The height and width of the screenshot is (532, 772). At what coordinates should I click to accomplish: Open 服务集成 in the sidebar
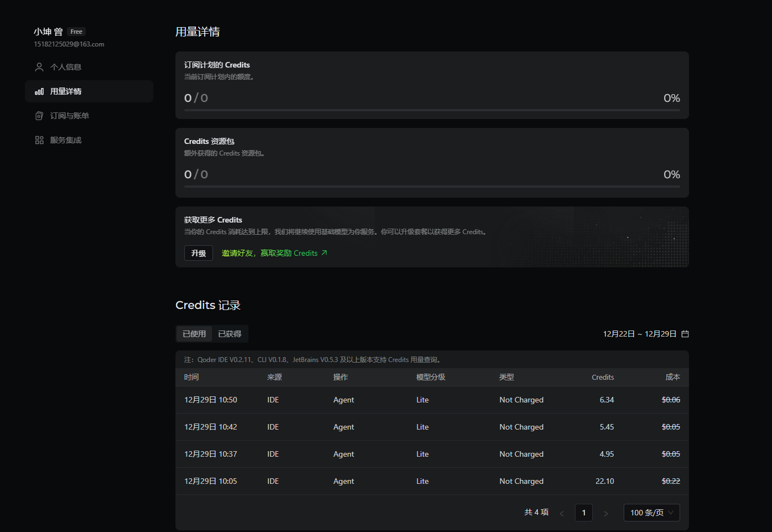pyautogui.click(x=66, y=140)
